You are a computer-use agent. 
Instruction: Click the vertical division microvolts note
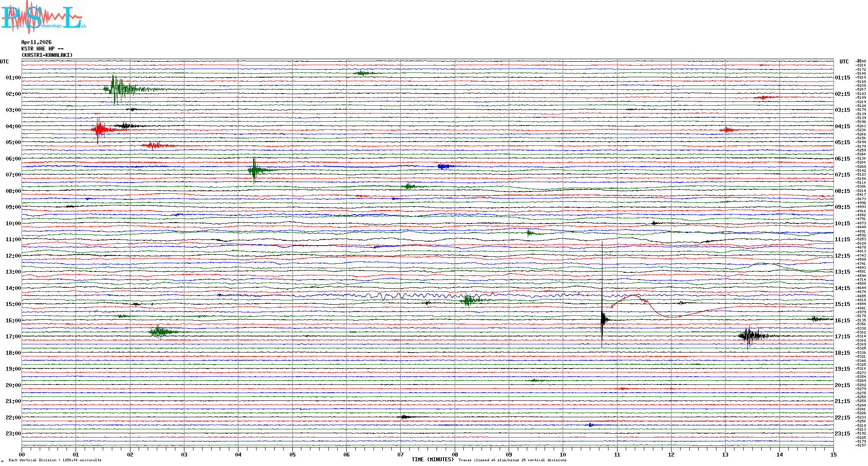coord(55,460)
